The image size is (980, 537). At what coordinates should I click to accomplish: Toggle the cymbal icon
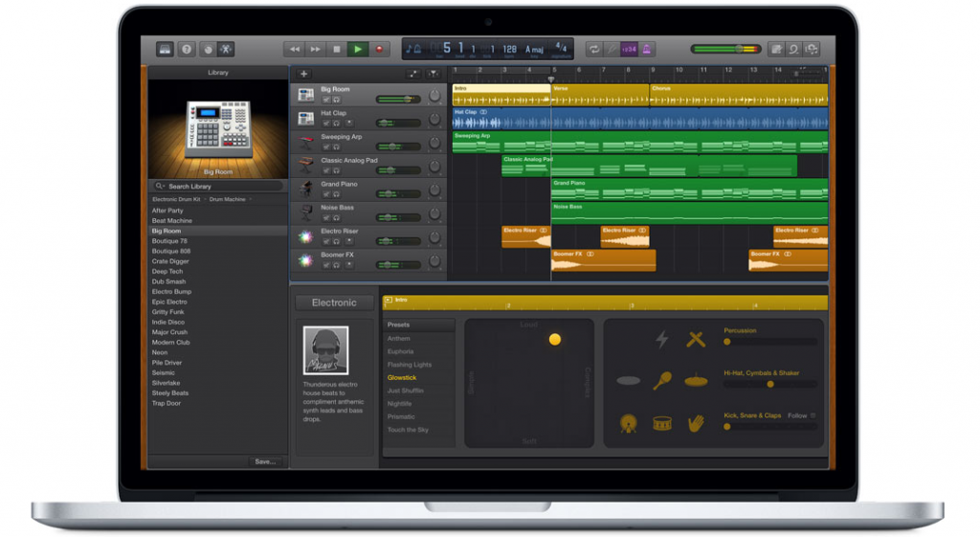pyautogui.click(x=696, y=380)
